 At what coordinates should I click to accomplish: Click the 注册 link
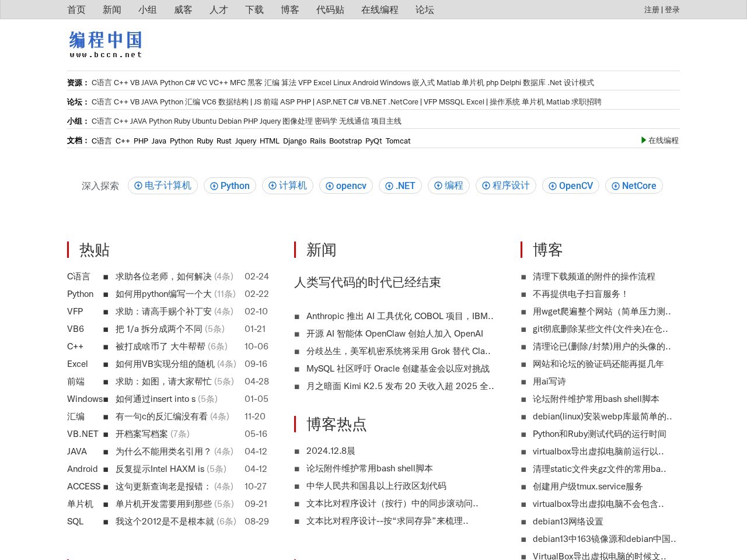click(651, 9)
